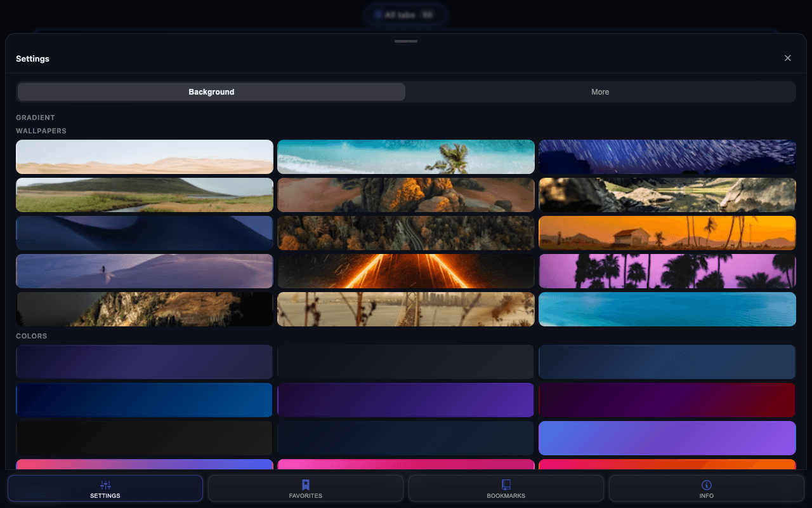Choose the coral-to-indigo gradient swatch

[145, 464]
